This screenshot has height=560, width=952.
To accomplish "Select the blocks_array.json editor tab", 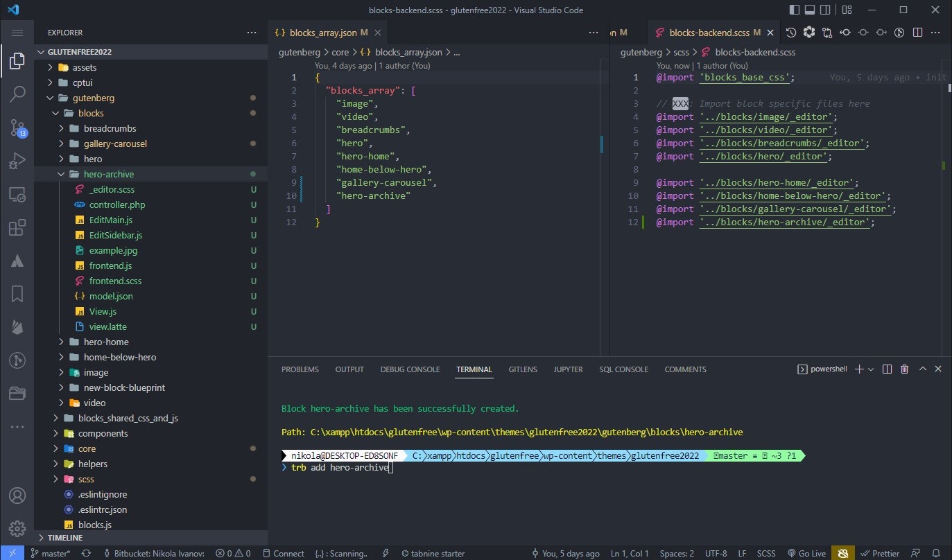I will click(x=328, y=33).
